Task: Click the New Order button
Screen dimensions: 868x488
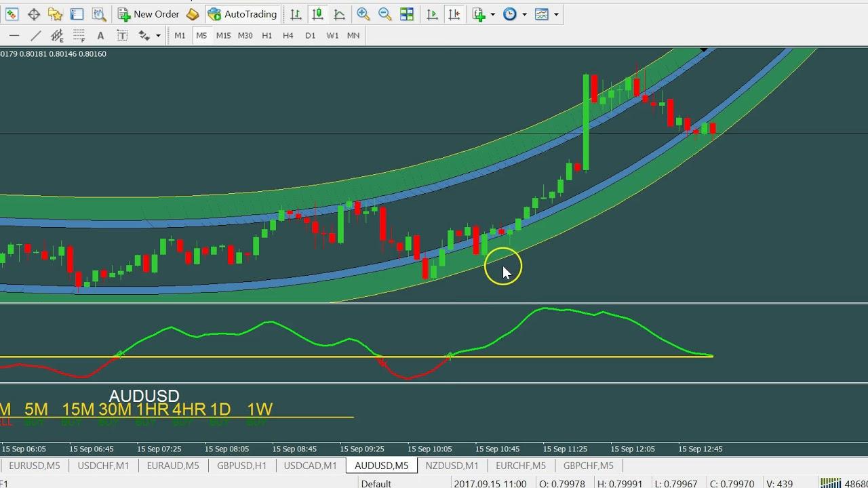Action: click(149, 14)
